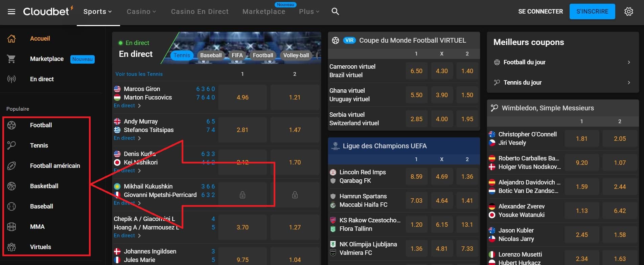Click the Football ball icon in sidebar
The image size is (644, 265).
coord(11,125)
